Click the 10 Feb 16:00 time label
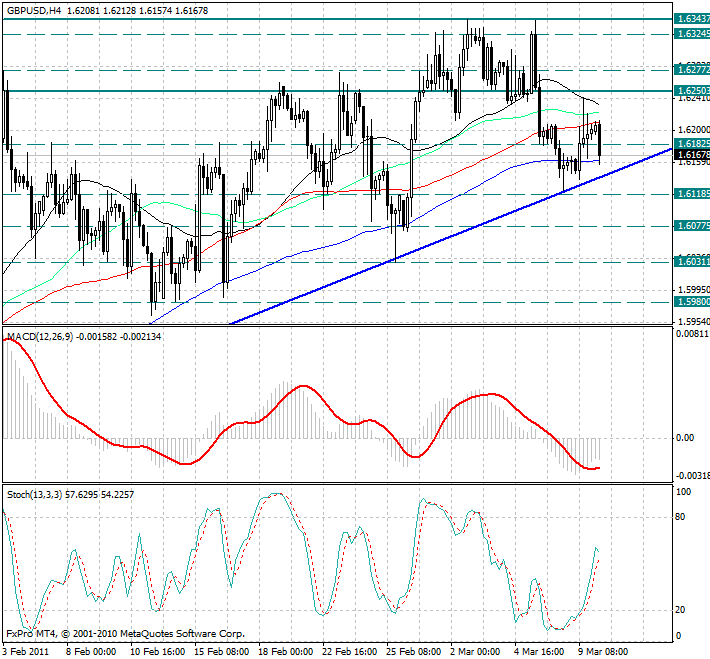Image resolution: width=710 pixels, height=659 pixels. point(157,652)
